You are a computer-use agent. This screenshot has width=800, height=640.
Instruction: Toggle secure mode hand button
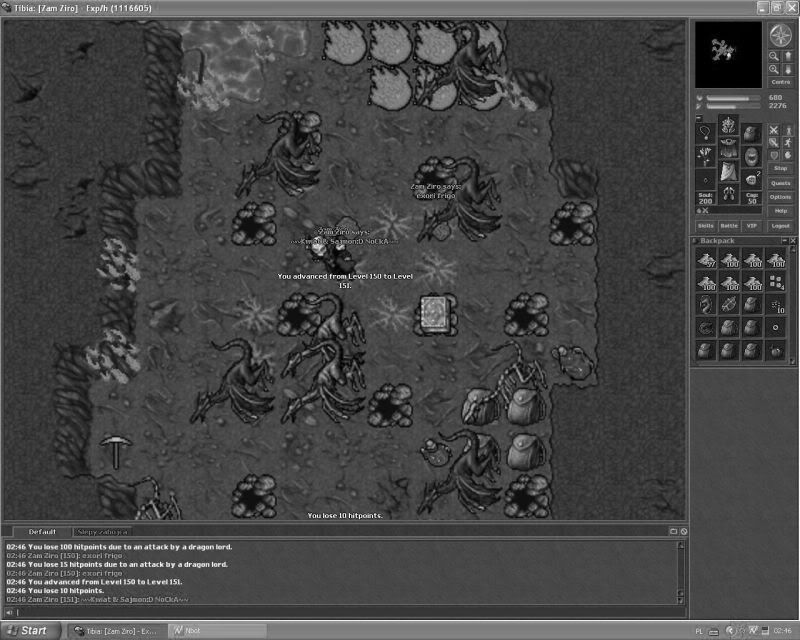(x=788, y=155)
